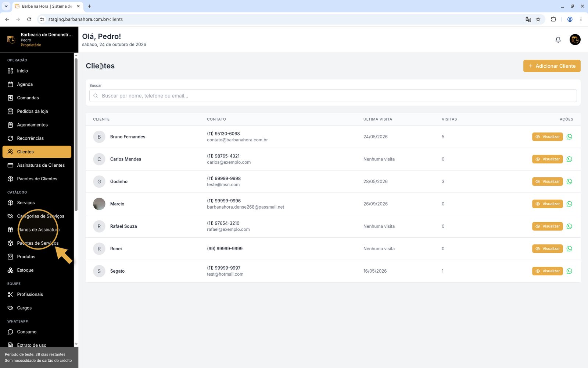Image resolution: width=588 pixels, height=368 pixels.
Task: Click Visualizar for Godinho
Action: 547,182
